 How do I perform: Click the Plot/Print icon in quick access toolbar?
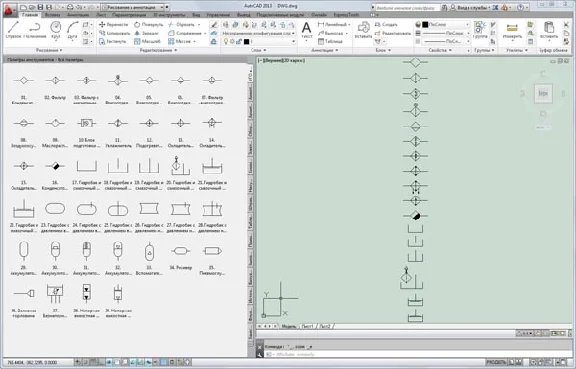pos(70,7)
